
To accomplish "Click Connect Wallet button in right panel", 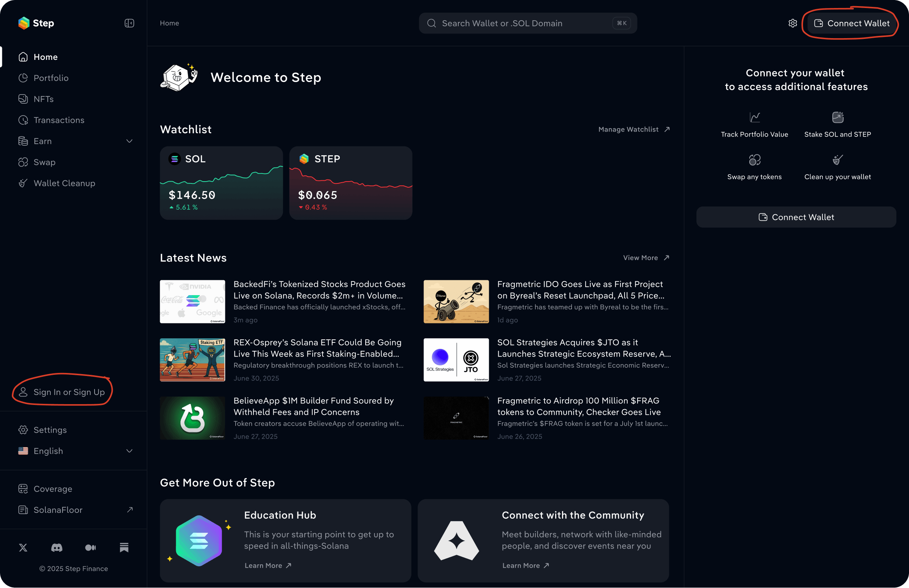I will coord(796,217).
